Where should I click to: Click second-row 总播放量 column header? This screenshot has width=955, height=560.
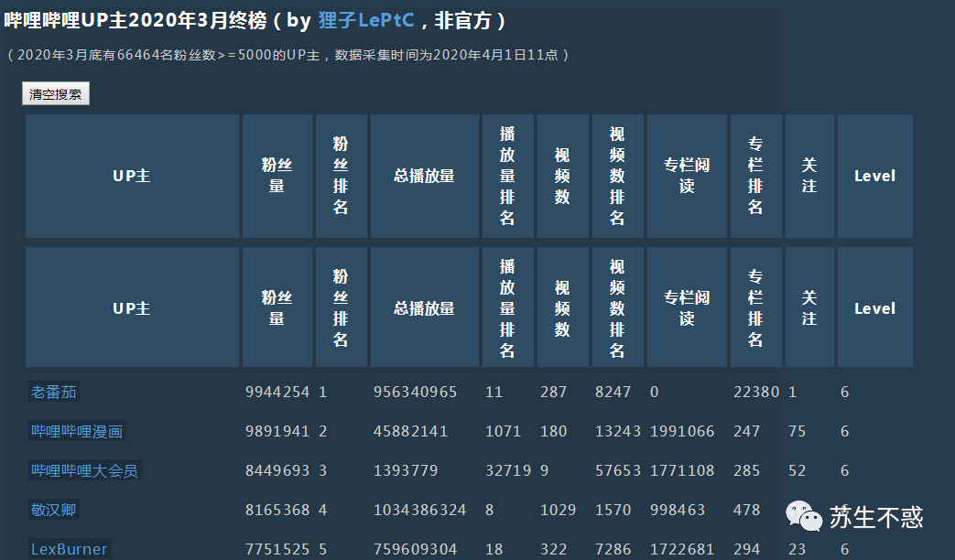point(425,307)
